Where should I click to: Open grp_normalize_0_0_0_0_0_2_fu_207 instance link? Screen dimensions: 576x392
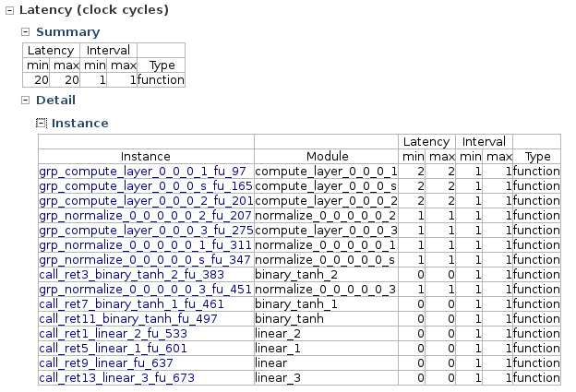pyautogui.click(x=145, y=216)
